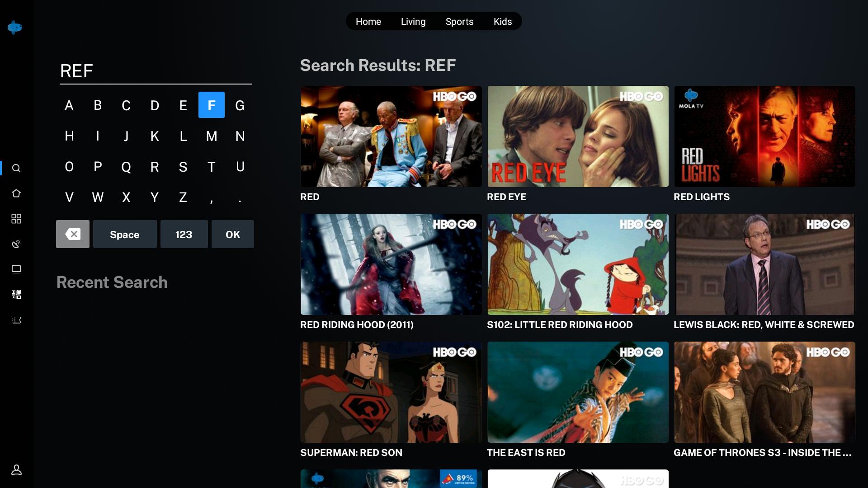Select letter I on keyboard

pos(98,136)
